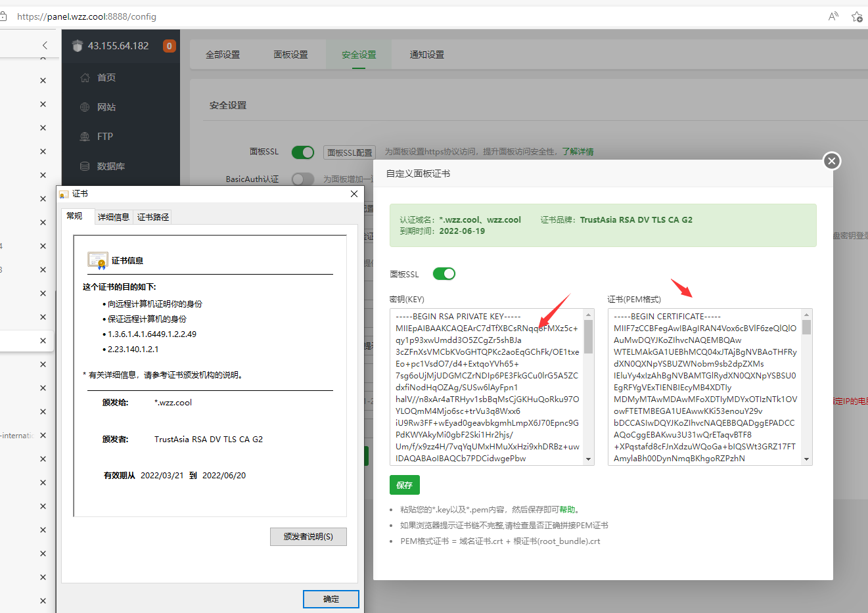The image size is (868, 613).
Task: Open the FTP icon in sidebar
Action: click(85, 137)
